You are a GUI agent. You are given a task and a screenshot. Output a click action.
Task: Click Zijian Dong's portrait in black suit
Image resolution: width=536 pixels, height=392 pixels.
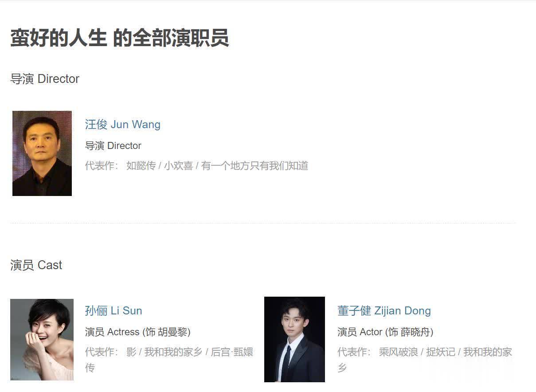(294, 339)
